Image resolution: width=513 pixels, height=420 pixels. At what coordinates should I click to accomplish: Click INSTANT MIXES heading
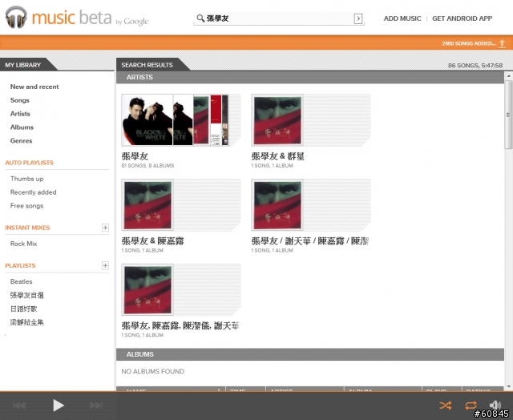pos(27,228)
